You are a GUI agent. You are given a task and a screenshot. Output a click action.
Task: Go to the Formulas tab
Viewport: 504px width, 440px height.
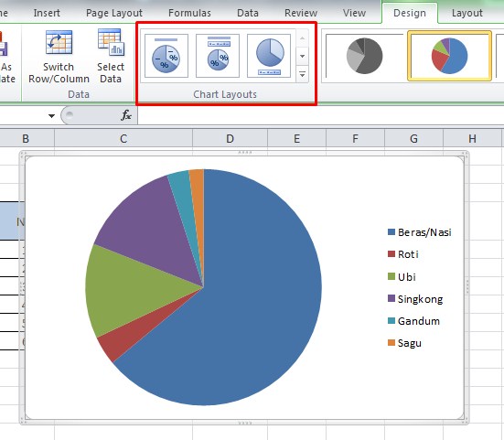(189, 13)
